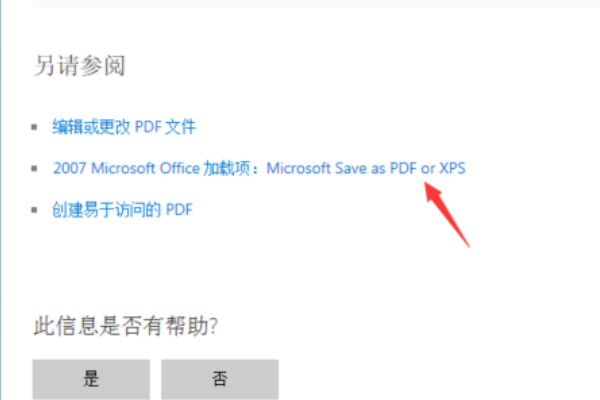Click the gray divider bar at the page top
Viewport: 600px width, 400px height.
click(316, 3)
